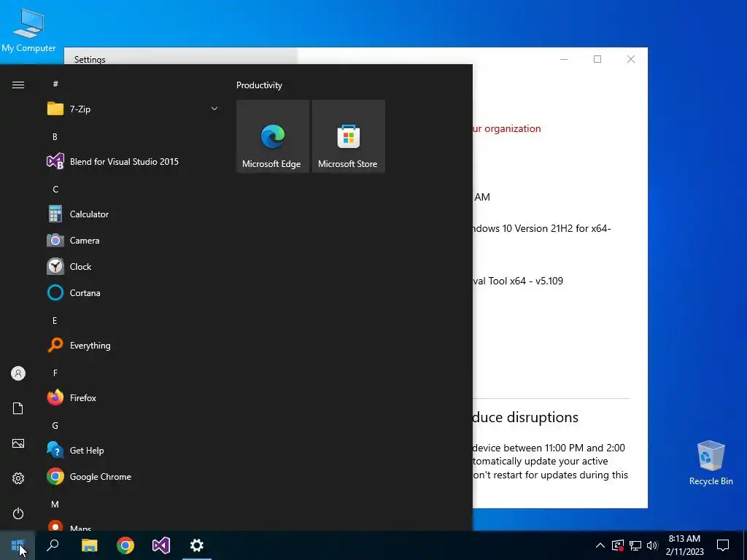Open File Explorer from the taskbar
Screen dimensions: 747x560
(89, 545)
